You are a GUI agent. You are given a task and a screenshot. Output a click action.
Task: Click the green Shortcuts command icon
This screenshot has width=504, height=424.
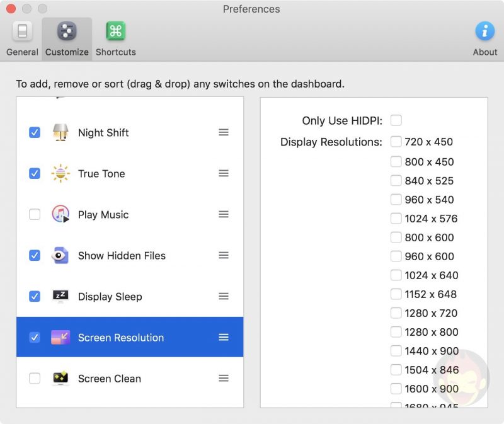click(x=115, y=30)
